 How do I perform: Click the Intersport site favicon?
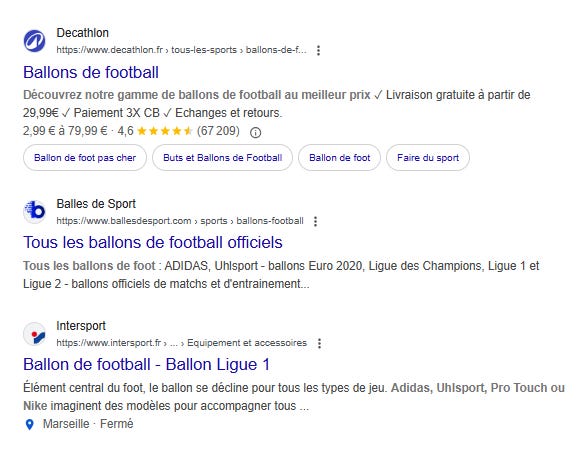(x=35, y=334)
